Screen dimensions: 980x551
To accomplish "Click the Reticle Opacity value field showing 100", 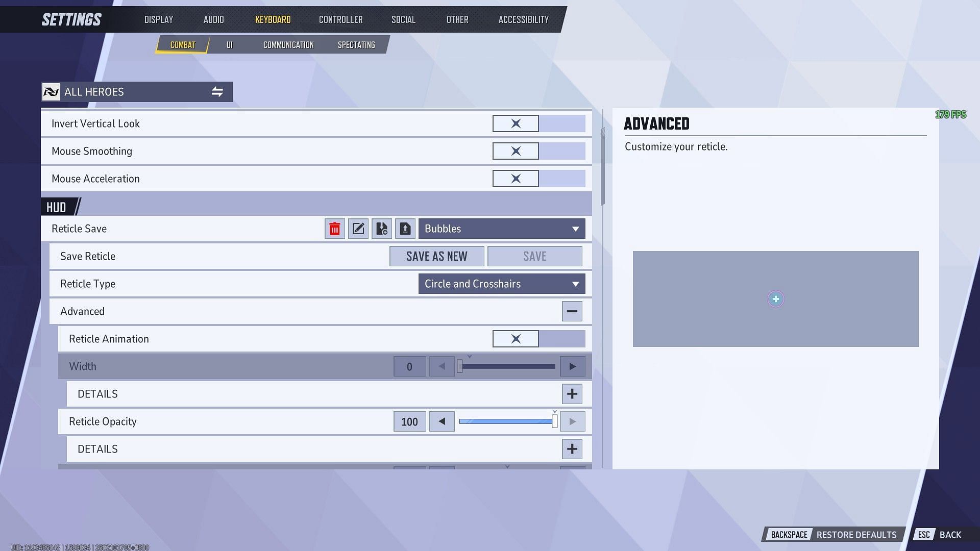I will tap(410, 421).
